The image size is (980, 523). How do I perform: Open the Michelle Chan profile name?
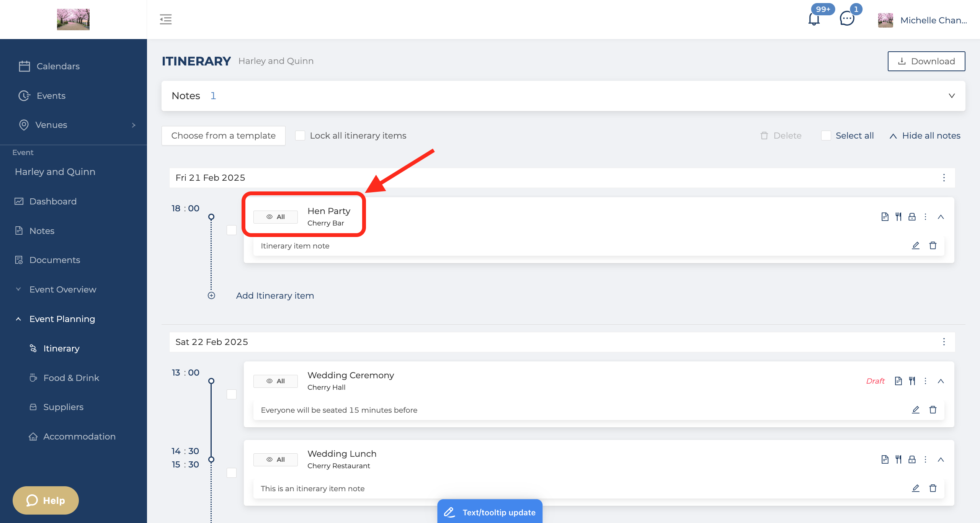934,20
